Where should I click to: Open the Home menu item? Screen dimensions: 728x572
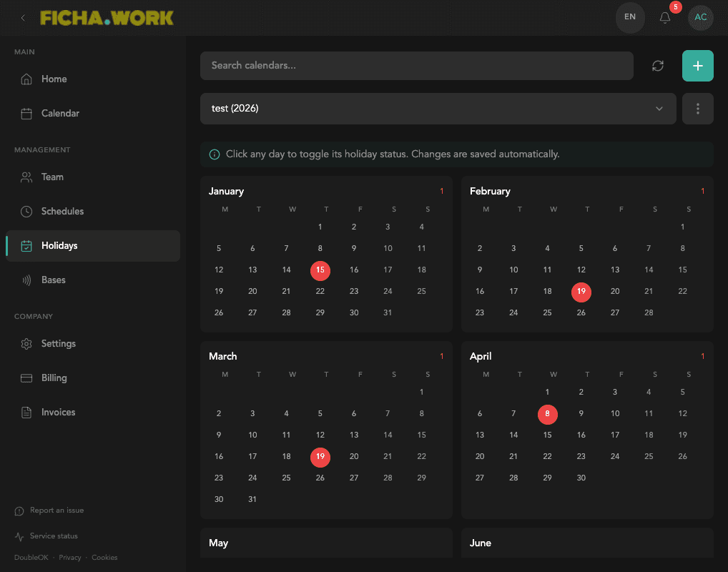[93, 79]
